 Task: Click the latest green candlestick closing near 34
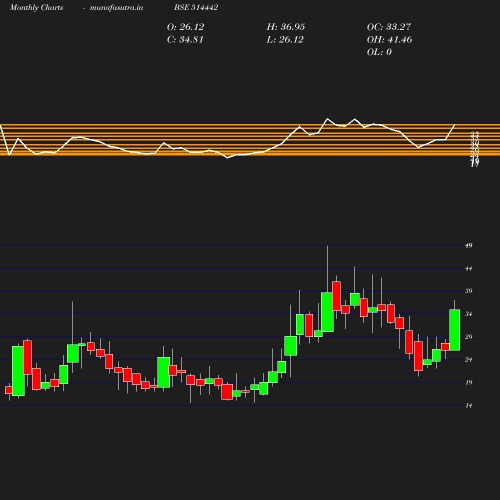[455, 330]
